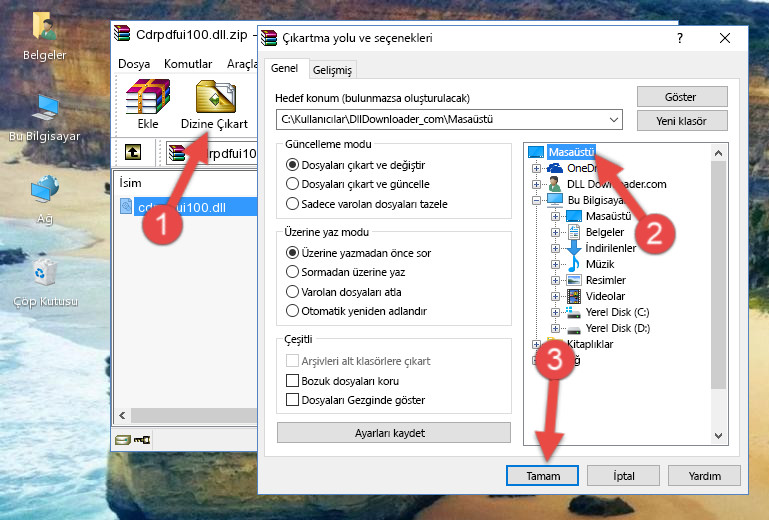This screenshot has width=769, height=520.
Task: Click the help question mark in dialog title
Action: coord(680,38)
